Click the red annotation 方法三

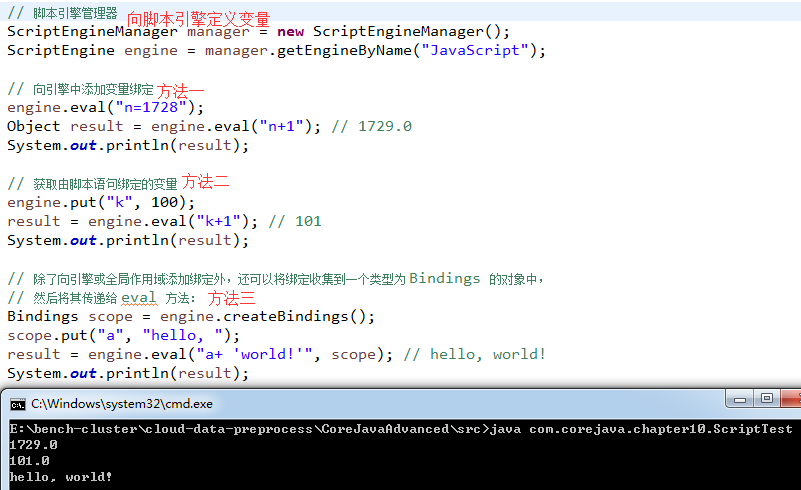point(231,298)
